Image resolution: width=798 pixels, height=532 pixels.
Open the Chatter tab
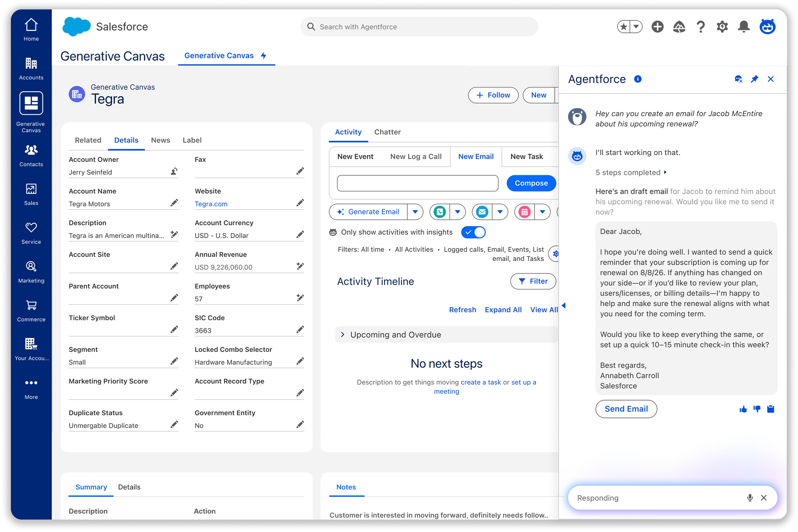(387, 132)
